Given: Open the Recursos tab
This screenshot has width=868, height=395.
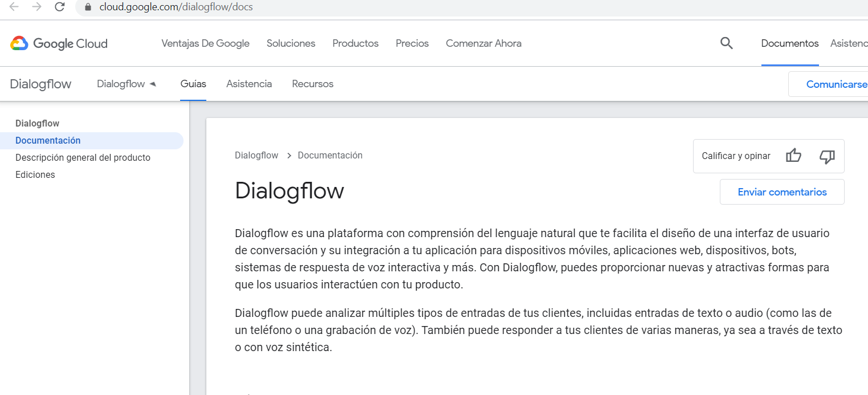Looking at the screenshot, I should [312, 83].
